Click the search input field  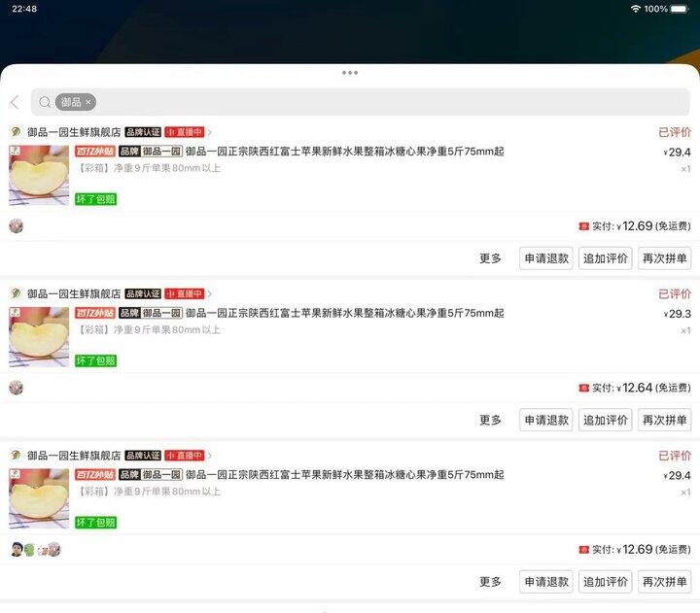(389, 102)
